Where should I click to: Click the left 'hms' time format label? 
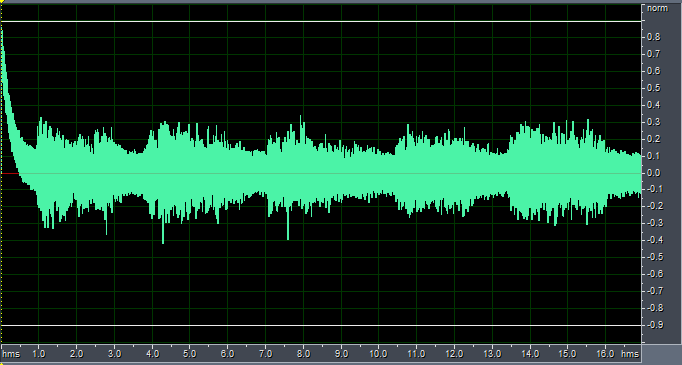click(x=11, y=354)
